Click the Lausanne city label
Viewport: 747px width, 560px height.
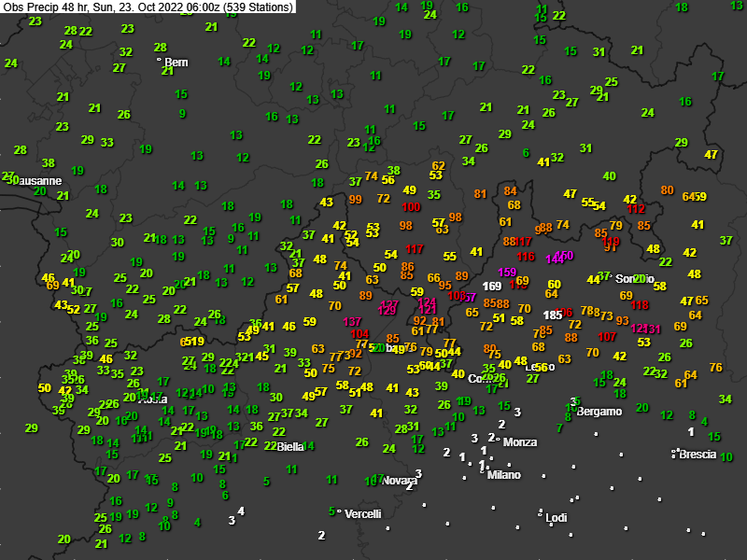click(x=35, y=180)
